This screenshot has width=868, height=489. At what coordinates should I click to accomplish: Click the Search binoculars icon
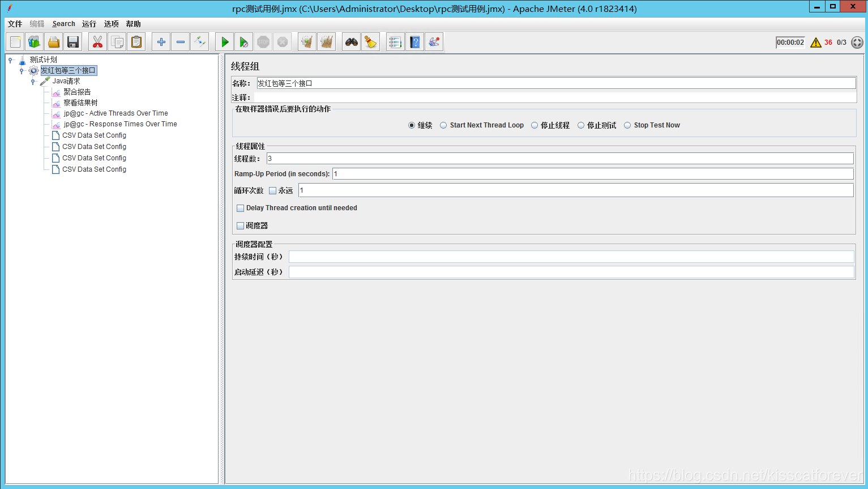coord(352,42)
